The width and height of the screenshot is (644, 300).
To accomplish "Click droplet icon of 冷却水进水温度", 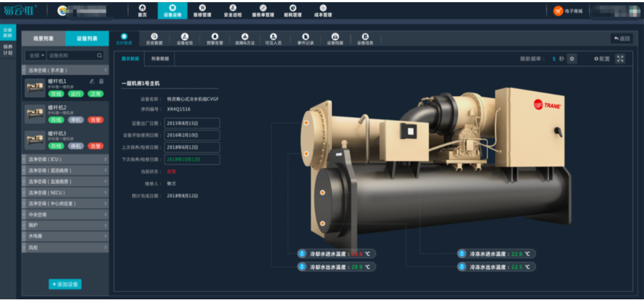I will pyautogui.click(x=303, y=254).
